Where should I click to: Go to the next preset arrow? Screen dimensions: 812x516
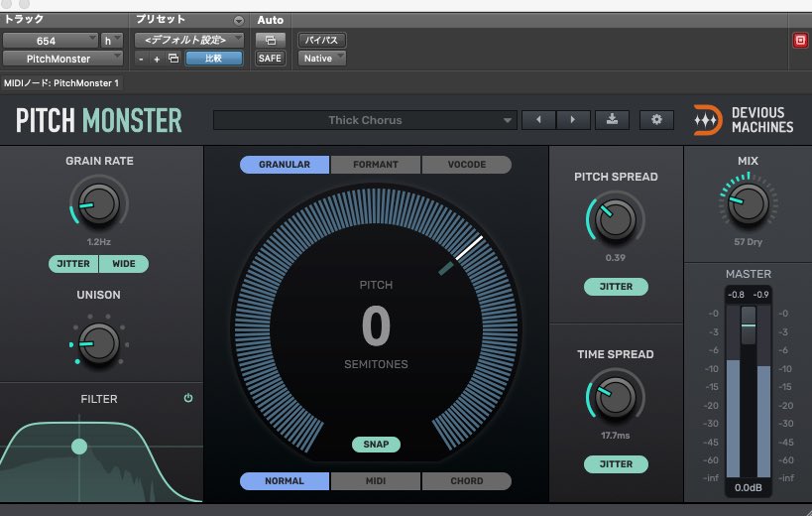click(x=573, y=120)
